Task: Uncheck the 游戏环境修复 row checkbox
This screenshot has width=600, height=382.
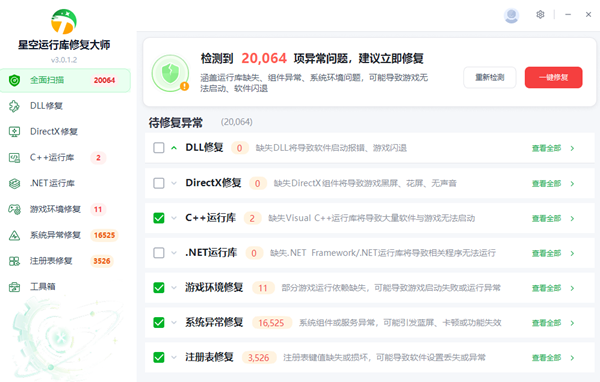Action: tap(159, 288)
